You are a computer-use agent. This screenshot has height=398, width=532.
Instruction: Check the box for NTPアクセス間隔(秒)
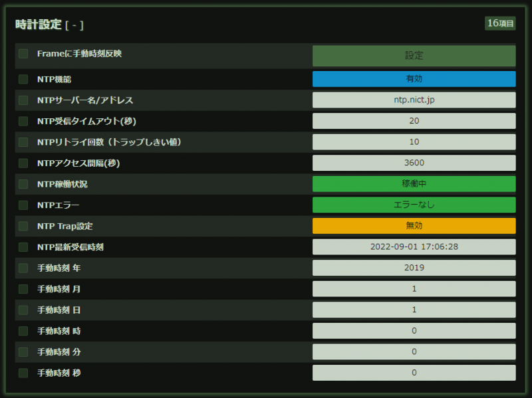click(x=22, y=163)
